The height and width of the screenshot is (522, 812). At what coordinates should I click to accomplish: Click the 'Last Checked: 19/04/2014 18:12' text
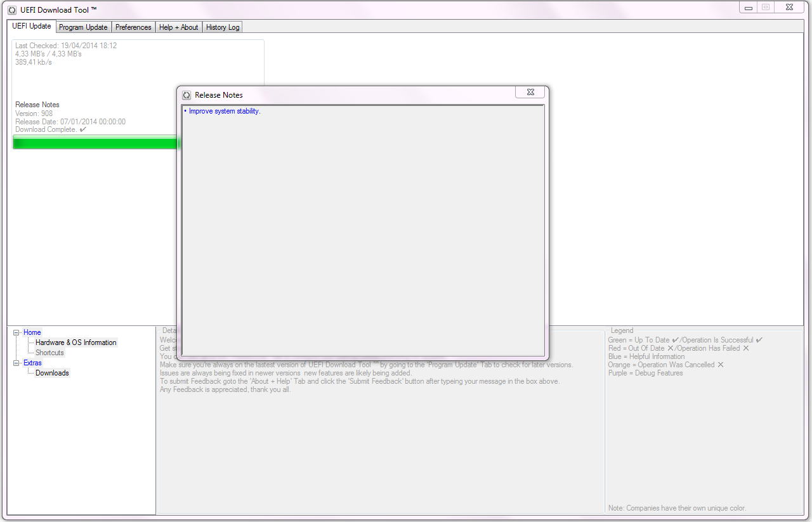point(66,46)
